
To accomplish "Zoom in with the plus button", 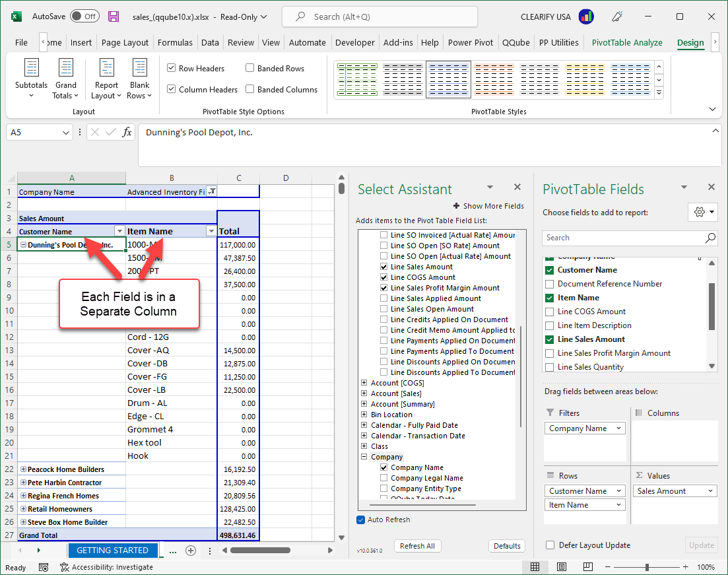I will (x=685, y=567).
